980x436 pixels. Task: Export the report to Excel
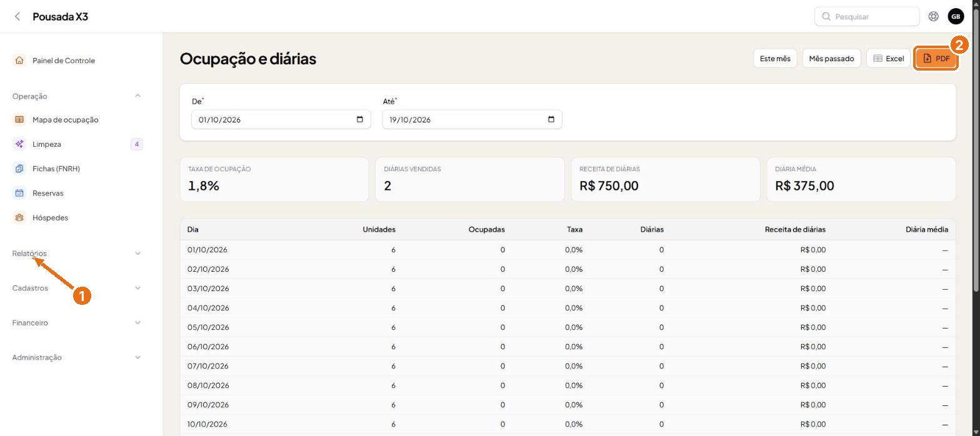click(x=888, y=58)
